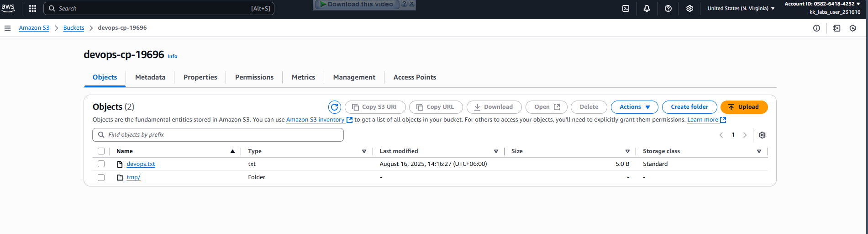
Task: Switch to the Access Points tab
Action: point(415,77)
